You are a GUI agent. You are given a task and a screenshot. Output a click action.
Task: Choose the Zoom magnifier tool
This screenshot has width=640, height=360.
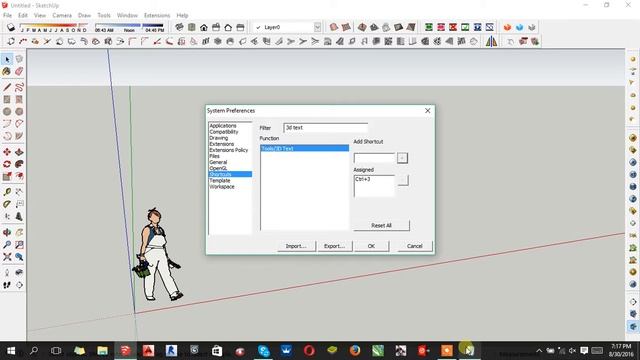pos(7,245)
